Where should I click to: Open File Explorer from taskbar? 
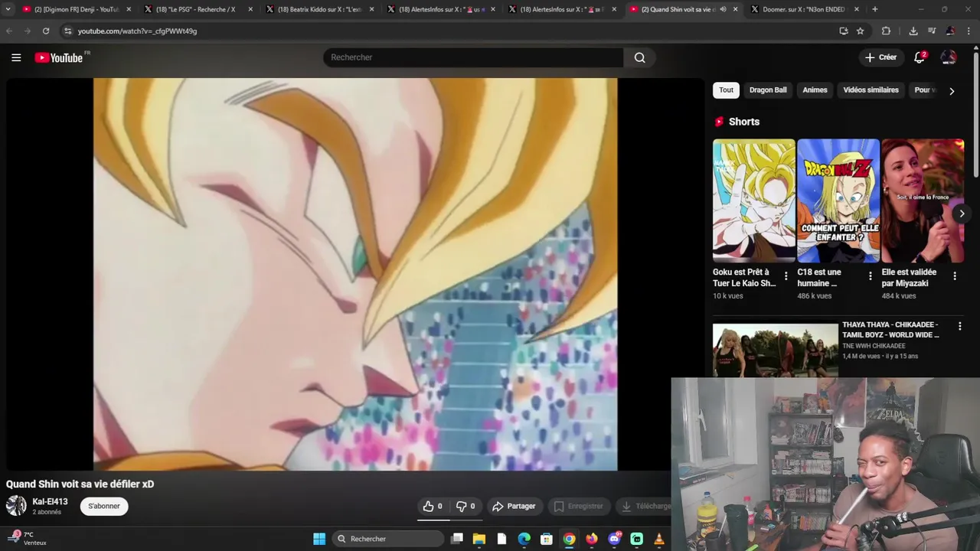(x=479, y=539)
